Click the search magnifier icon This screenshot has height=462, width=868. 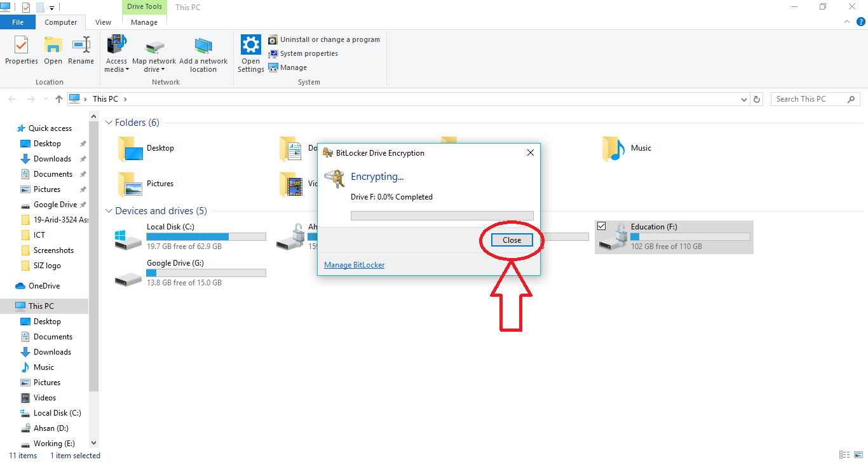[x=851, y=99]
